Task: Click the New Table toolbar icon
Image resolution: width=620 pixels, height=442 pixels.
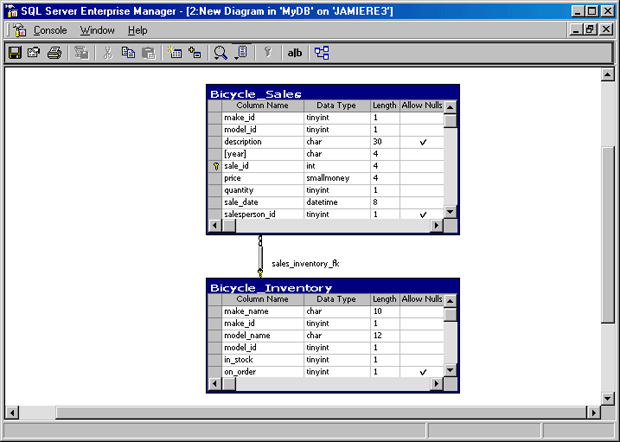Action: pyautogui.click(x=176, y=52)
